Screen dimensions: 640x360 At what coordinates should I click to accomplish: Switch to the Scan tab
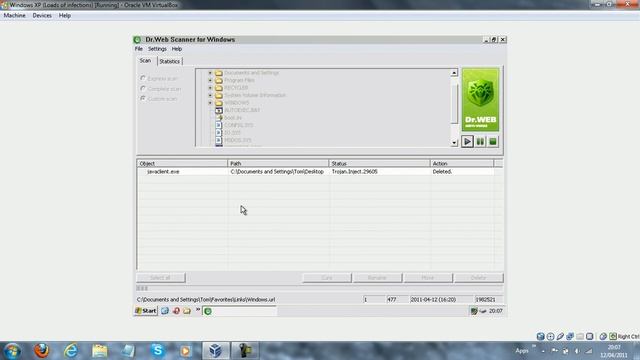point(146,60)
